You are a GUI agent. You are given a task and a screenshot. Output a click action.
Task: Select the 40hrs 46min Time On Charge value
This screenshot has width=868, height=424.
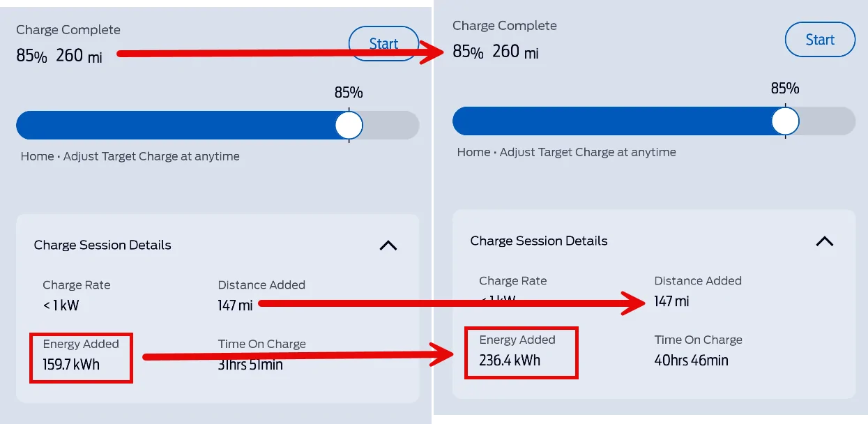691,361
